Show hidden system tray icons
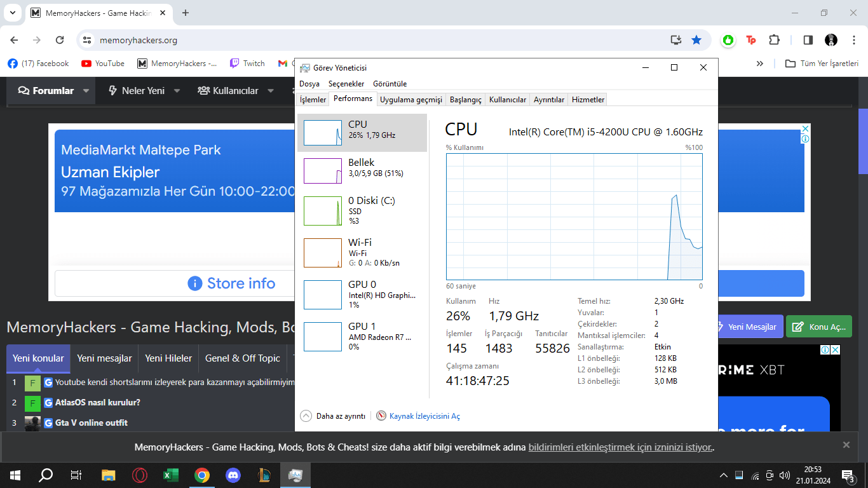 [x=723, y=475]
